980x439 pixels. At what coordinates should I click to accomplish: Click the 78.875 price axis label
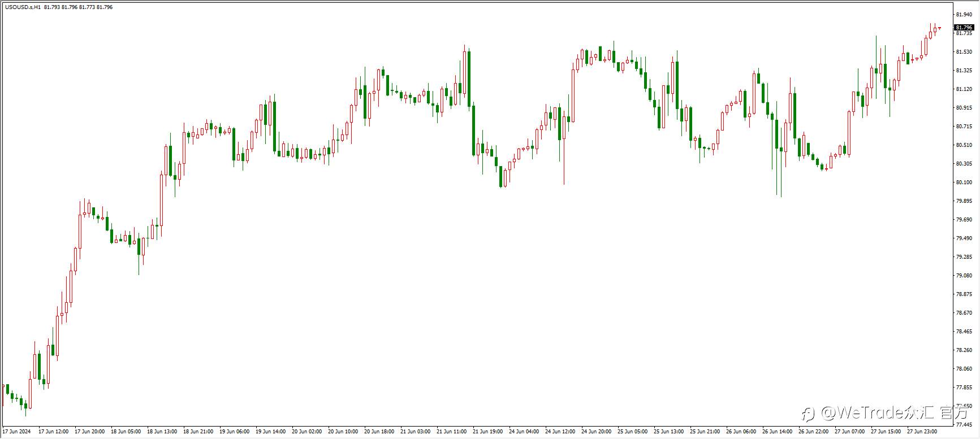(964, 294)
